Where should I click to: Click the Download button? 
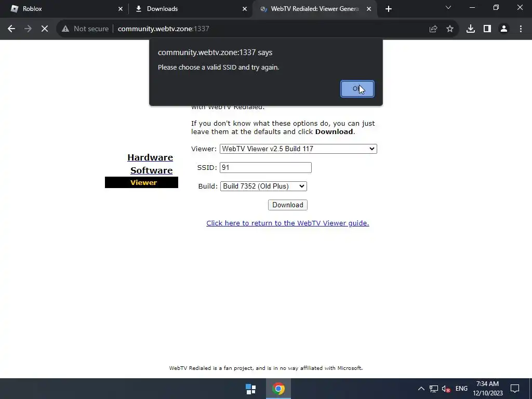[288, 205]
